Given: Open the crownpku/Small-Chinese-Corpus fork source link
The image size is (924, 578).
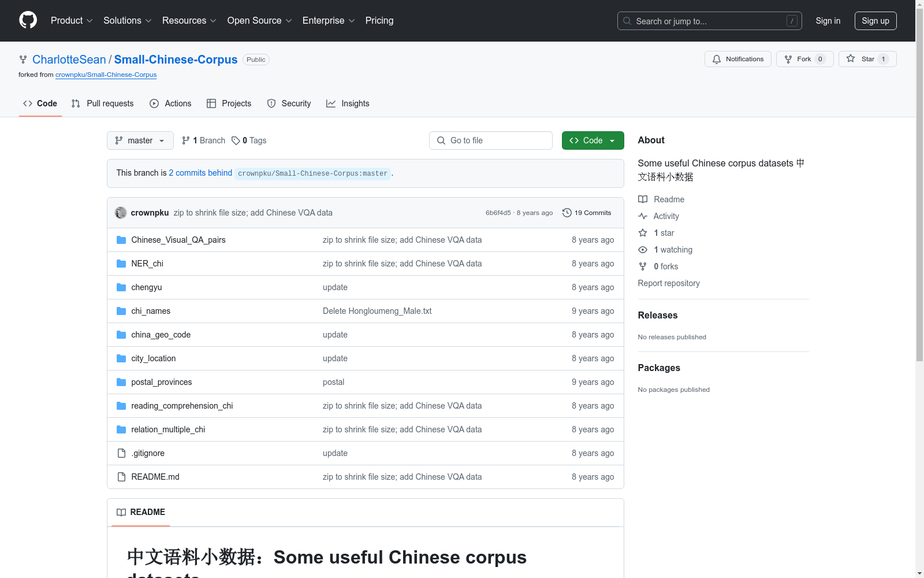Looking at the screenshot, I should pos(106,75).
